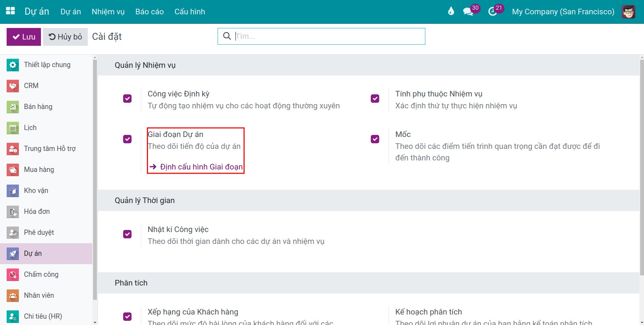Screen dimensions: 644x325
Task: Open Nhiệm vụ menu in top bar
Action: click(108, 12)
